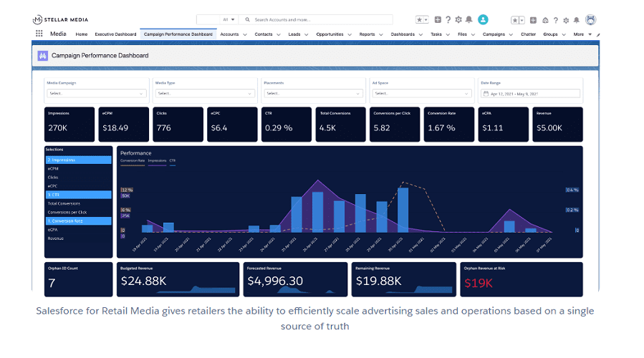Open the Tasks tab
Image resolution: width=644 pixels, height=358 pixels.
(x=436, y=34)
